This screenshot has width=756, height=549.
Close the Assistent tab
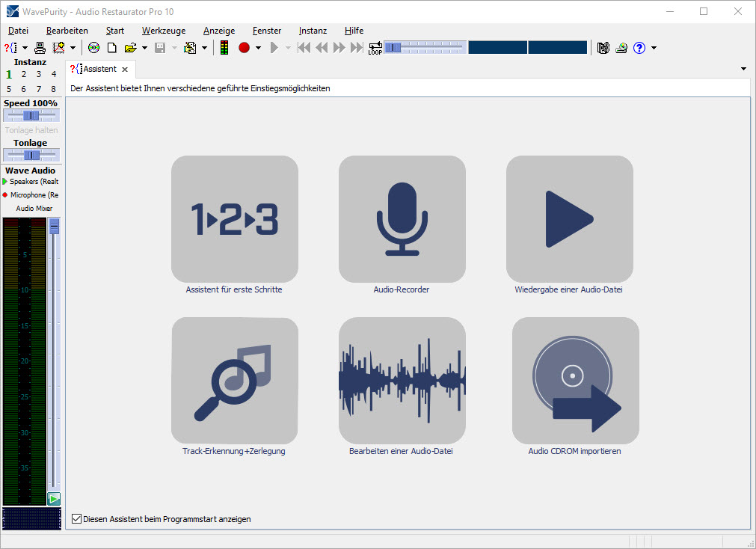(125, 70)
